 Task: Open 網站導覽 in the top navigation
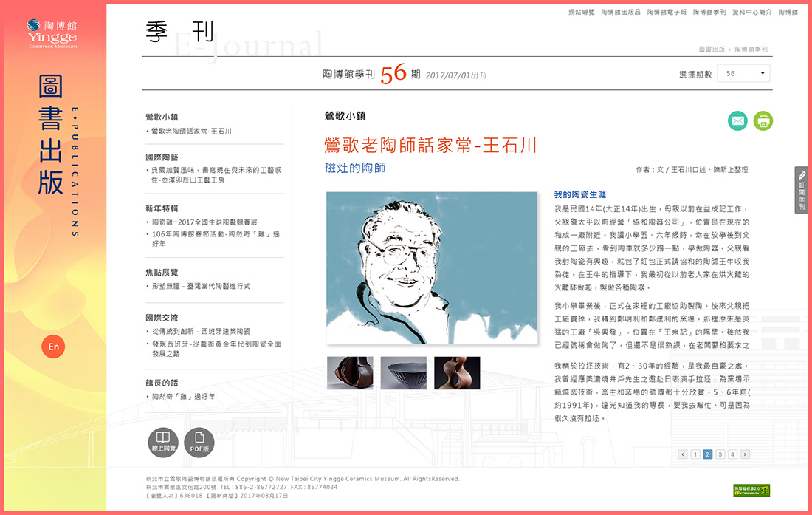pyautogui.click(x=582, y=13)
